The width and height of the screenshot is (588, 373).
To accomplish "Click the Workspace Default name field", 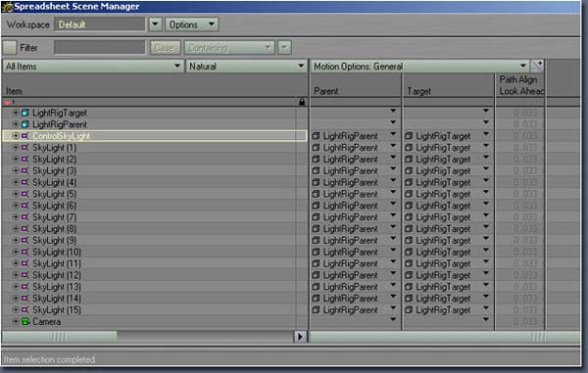I will coord(100,24).
